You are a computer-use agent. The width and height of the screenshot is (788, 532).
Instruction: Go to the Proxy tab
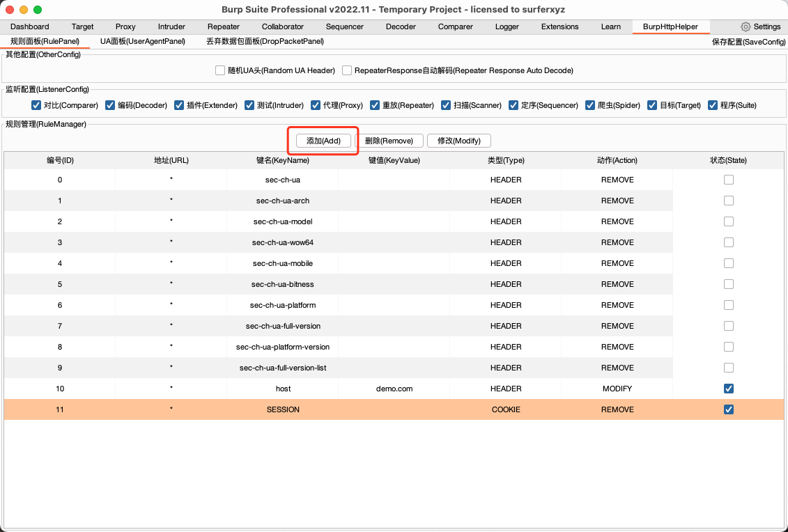pyautogui.click(x=125, y=26)
